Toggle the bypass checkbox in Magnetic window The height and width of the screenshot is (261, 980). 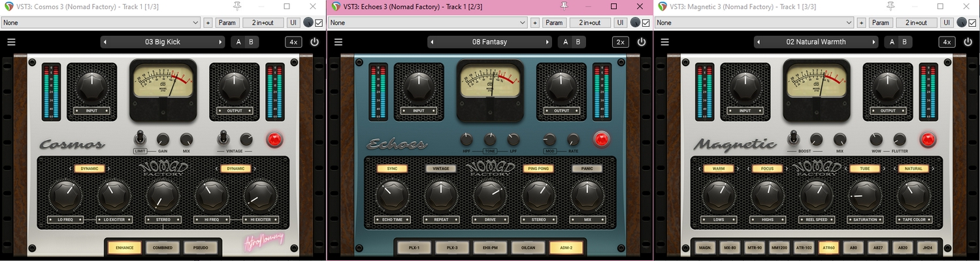pos(973,22)
